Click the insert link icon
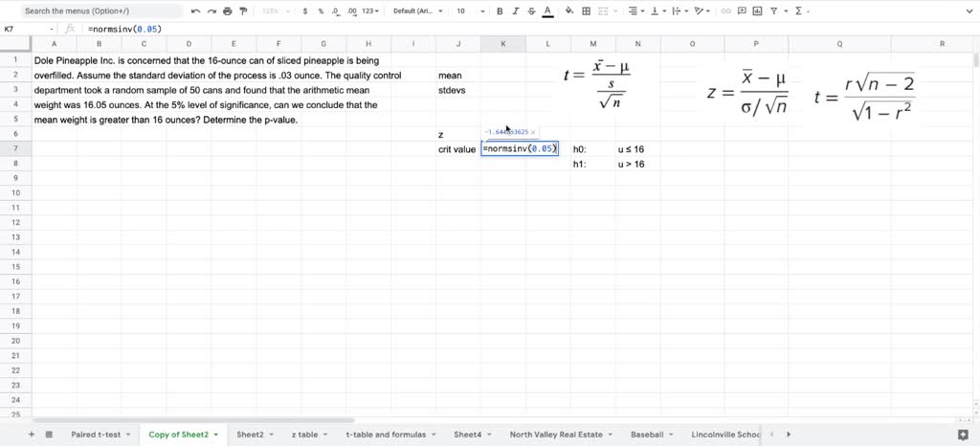The image size is (980, 446). tap(726, 11)
